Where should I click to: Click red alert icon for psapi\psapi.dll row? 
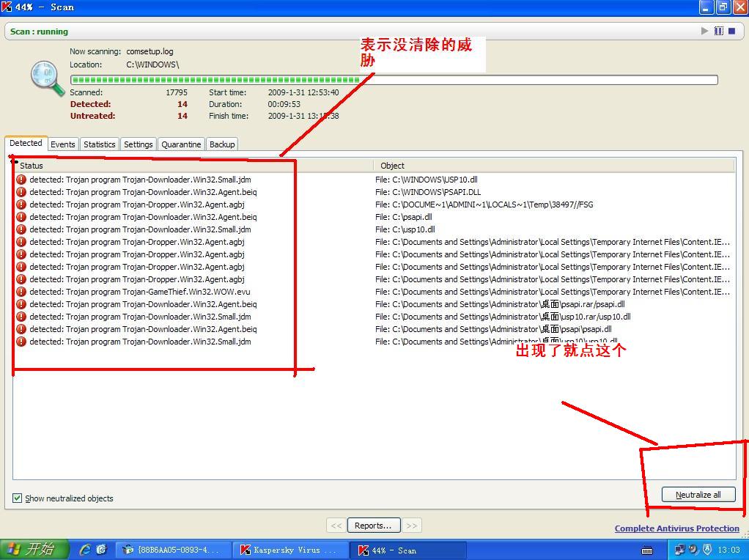(x=21, y=328)
